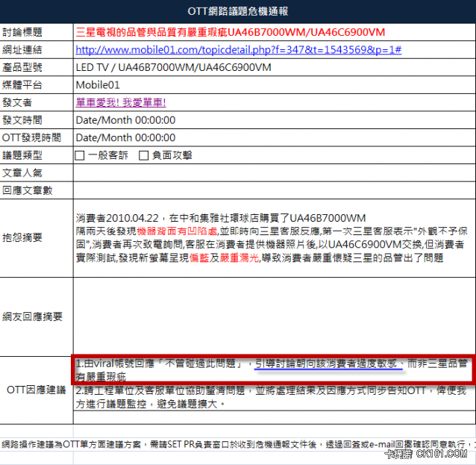476x465 pixels.
Task: Click the 發文者 label cell
Action: click(37, 103)
